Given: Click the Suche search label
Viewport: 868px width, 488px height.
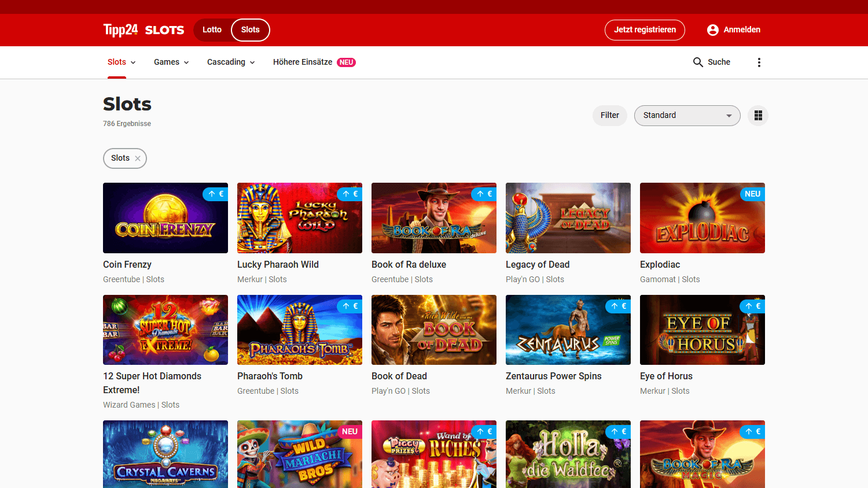Looking at the screenshot, I should [x=719, y=62].
